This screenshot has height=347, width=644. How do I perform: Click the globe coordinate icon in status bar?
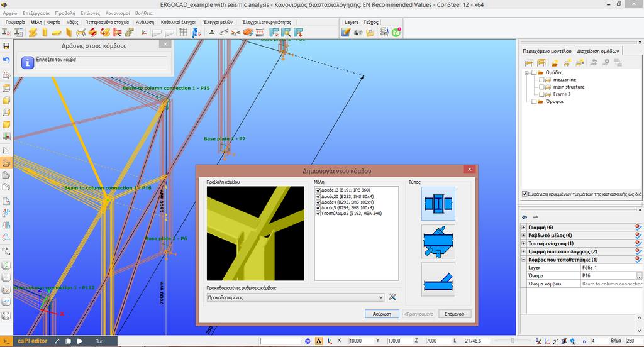(308, 341)
